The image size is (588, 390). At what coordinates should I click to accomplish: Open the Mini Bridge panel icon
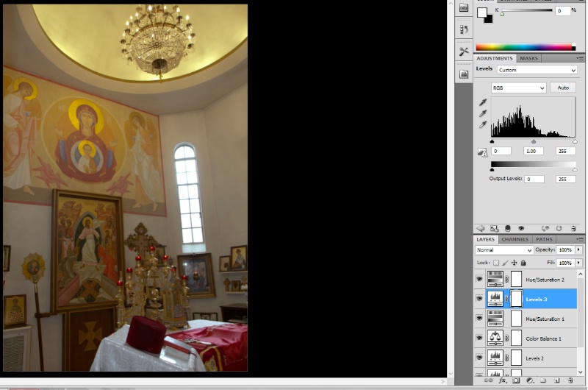click(464, 7)
